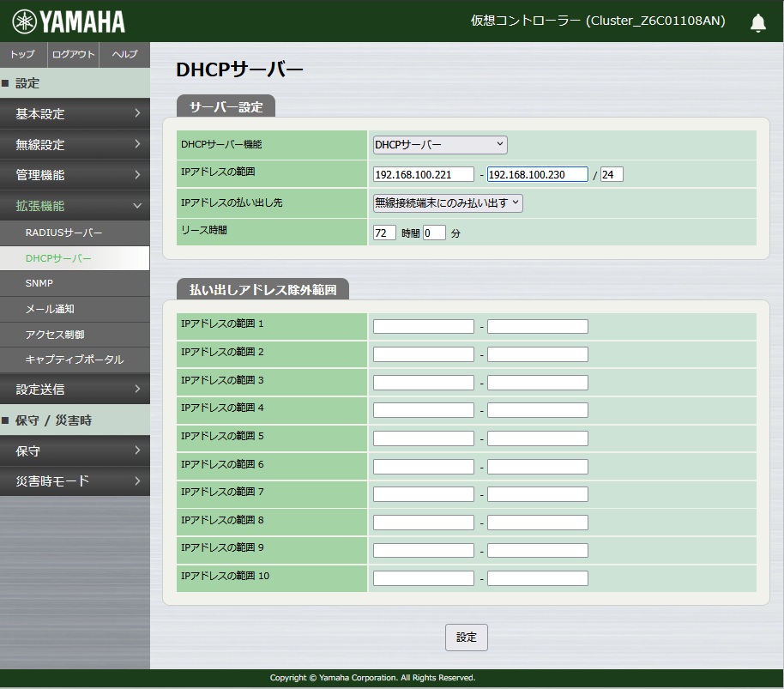Click exclusion range 5 end field

(x=538, y=438)
